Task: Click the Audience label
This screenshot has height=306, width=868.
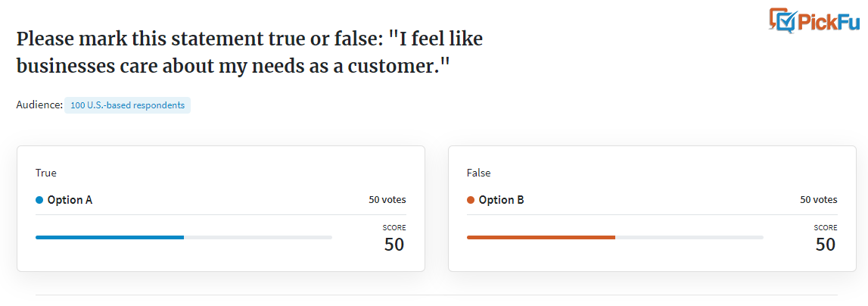Action: click(x=39, y=105)
